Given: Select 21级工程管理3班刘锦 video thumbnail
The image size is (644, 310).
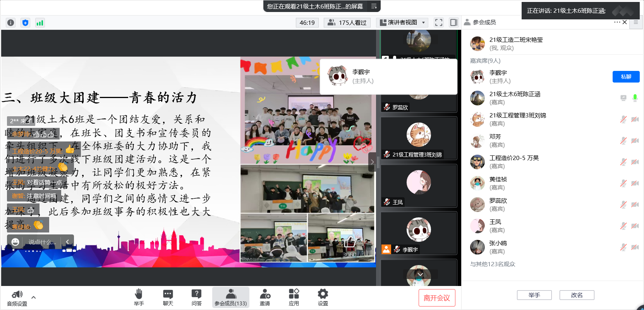Looking at the screenshot, I should click(x=419, y=138).
